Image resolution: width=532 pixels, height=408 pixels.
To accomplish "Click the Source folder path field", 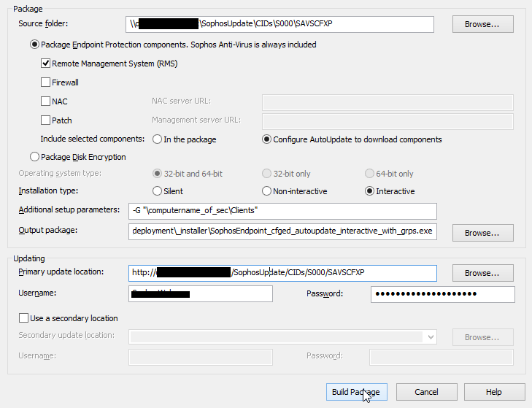I will [x=280, y=24].
